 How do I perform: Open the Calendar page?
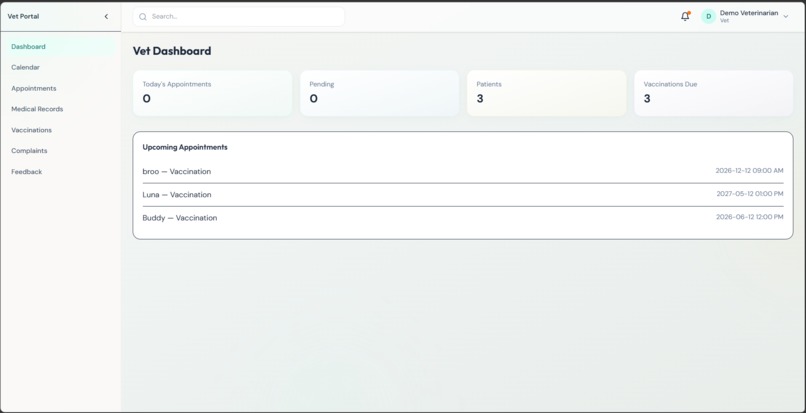pyautogui.click(x=61, y=67)
